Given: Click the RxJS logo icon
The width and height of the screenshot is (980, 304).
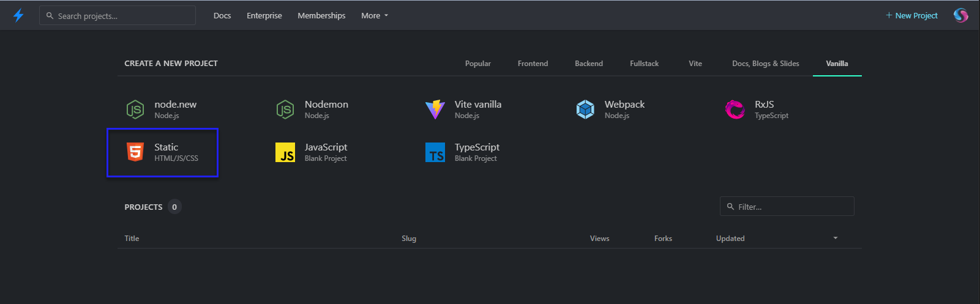Looking at the screenshot, I should pos(735,109).
